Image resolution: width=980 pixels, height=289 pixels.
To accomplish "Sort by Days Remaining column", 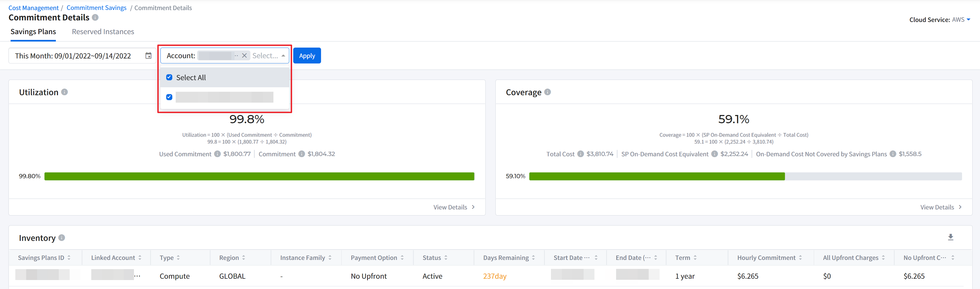I will [533, 258].
